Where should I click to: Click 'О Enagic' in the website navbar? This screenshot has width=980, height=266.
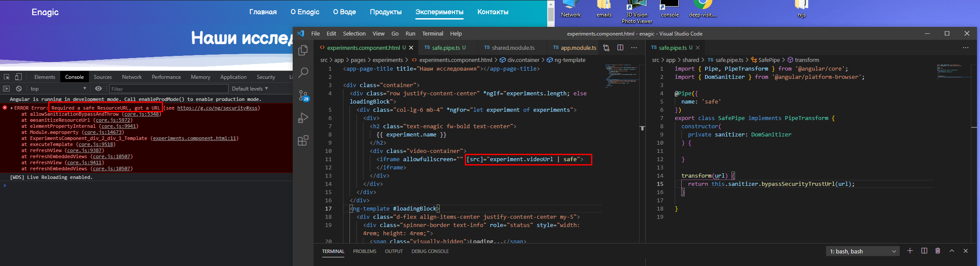coord(305,12)
